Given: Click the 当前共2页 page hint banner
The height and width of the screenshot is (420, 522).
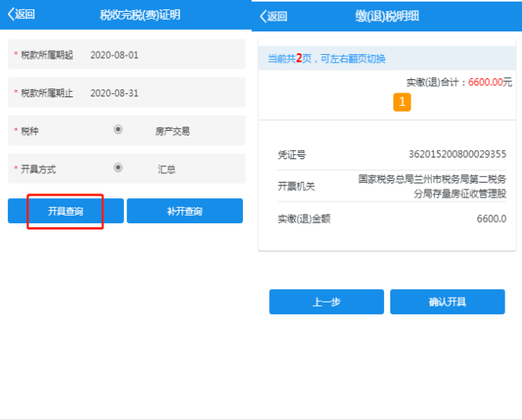Looking at the screenshot, I should (x=387, y=59).
